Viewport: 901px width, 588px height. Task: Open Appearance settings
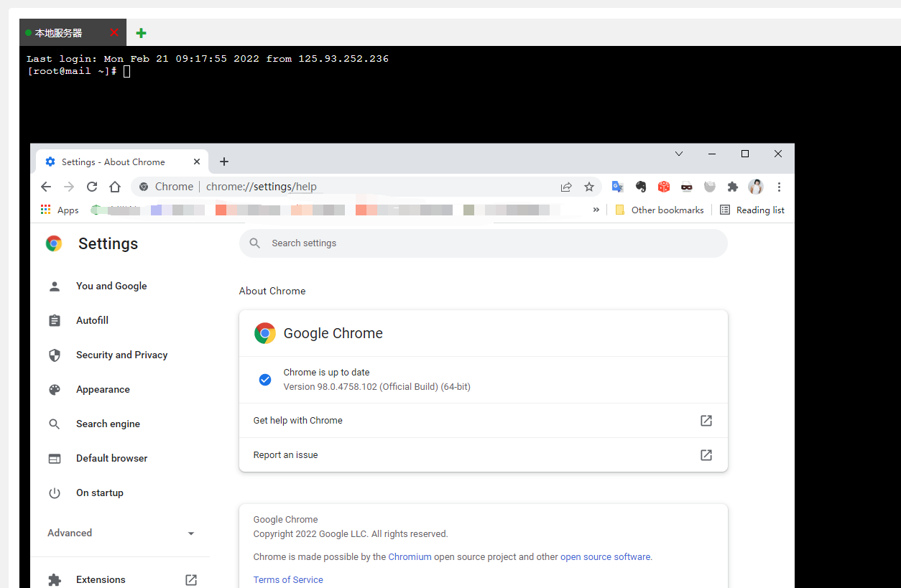click(103, 389)
